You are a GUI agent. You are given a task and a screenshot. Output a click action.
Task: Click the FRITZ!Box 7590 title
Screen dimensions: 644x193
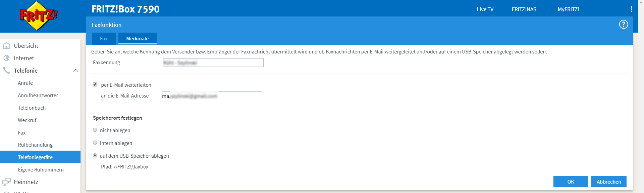tap(125, 9)
